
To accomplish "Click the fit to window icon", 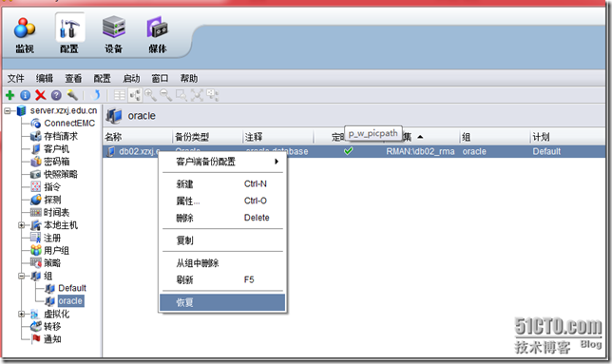I will click(197, 95).
